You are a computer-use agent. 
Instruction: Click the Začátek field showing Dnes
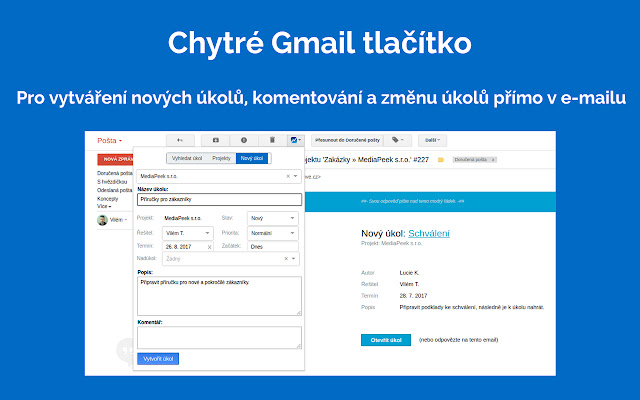tap(273, 247)
